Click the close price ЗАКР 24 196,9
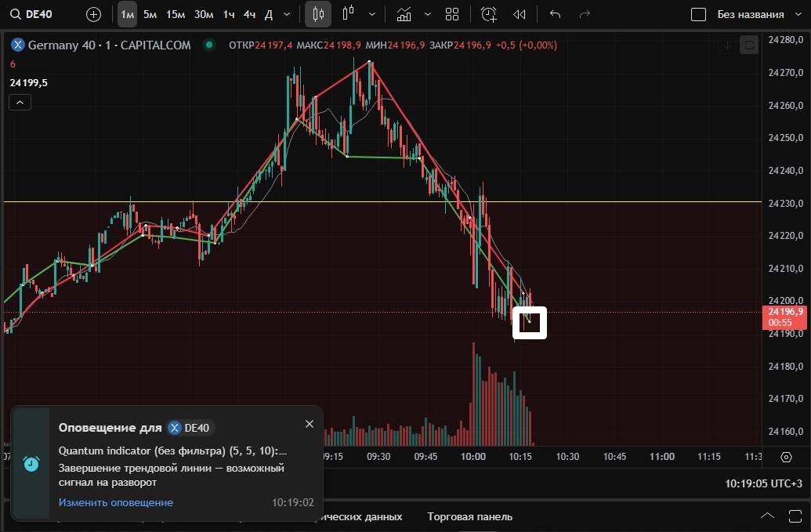 pos(460,45)
